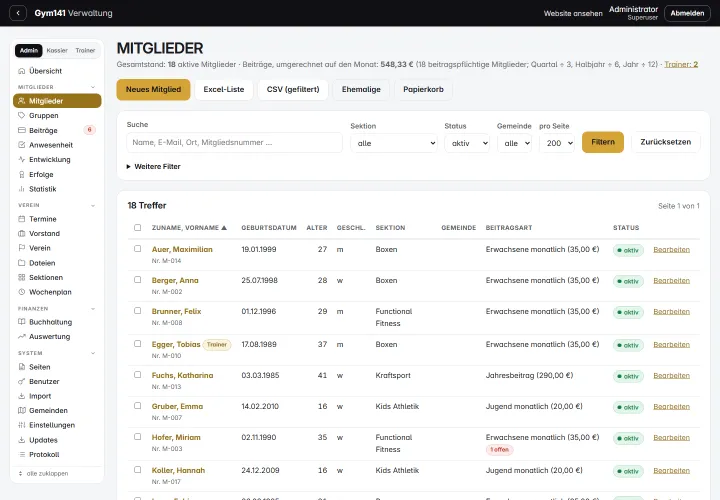The image size is (720, 500).
Task: Click the Protokoll list icon
Action: pos(21,455)
